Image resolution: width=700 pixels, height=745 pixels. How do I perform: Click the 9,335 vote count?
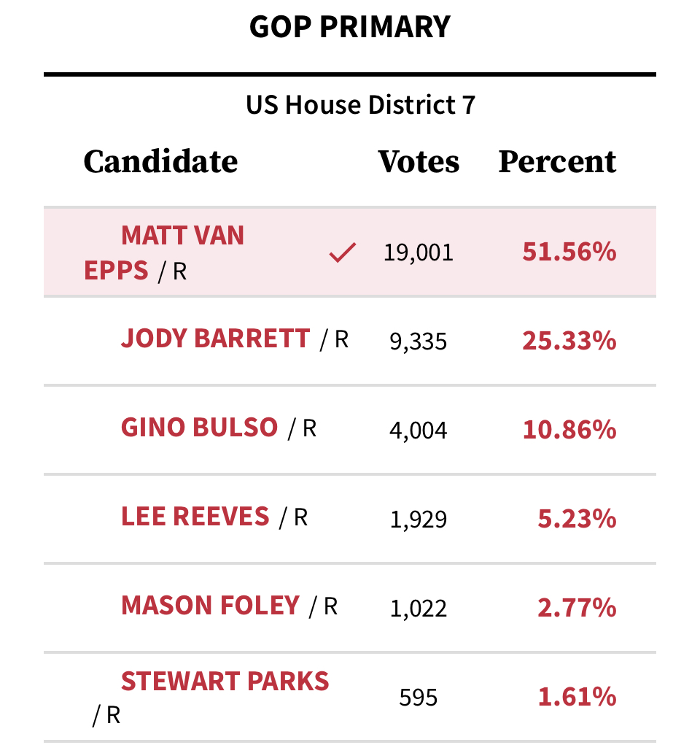[x=419, y=341]
